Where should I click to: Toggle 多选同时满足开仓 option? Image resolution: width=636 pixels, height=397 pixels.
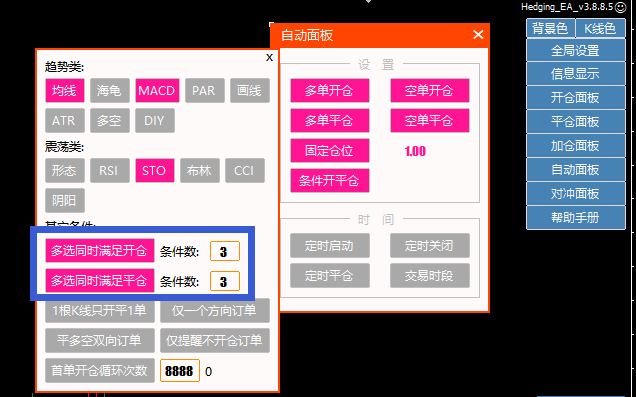click(100, 251)
